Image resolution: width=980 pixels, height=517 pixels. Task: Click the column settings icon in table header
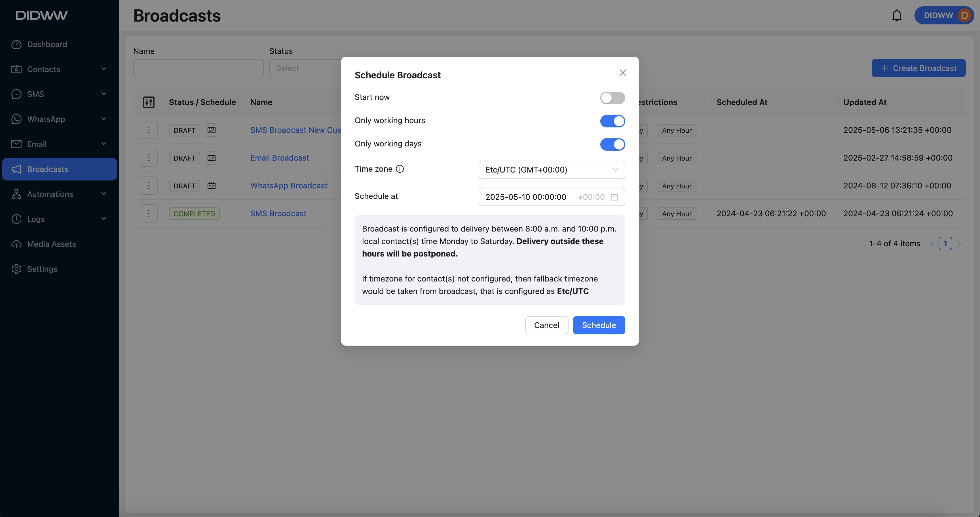click(x=149, y=102)
